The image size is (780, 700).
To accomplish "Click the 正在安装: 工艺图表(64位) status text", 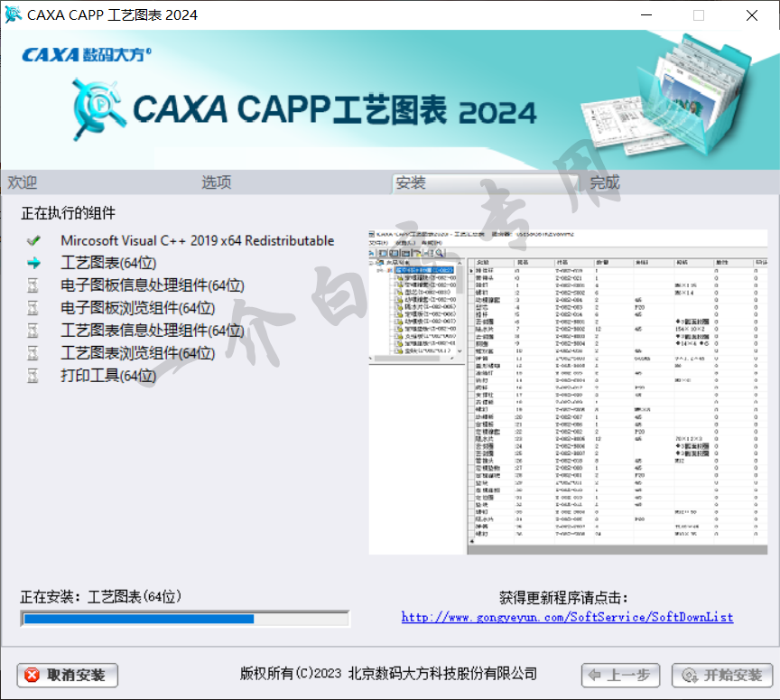I will 101,596.
